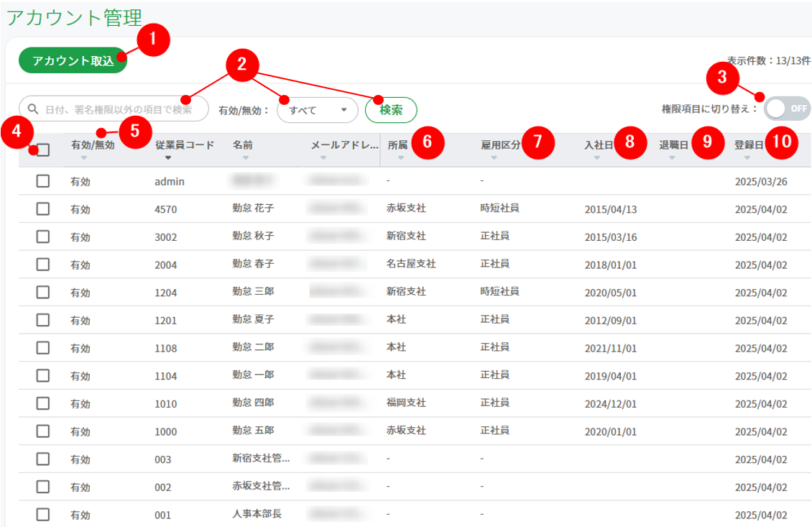Click sort arrow under 従業員コード column
The image size is (812, 527).
click(167, 157)
